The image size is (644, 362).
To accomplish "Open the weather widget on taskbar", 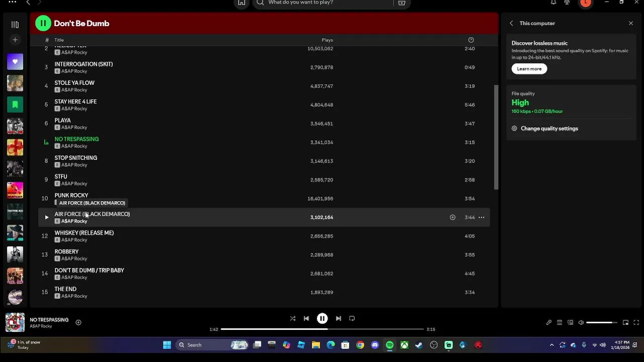I will (x=24, y=345).
